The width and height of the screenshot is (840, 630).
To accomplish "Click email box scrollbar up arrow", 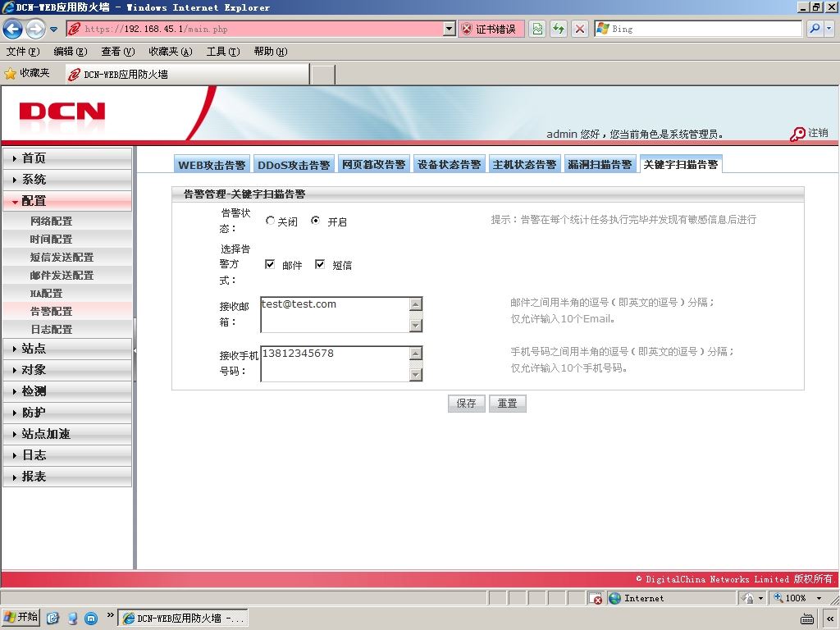I will 416,304.
